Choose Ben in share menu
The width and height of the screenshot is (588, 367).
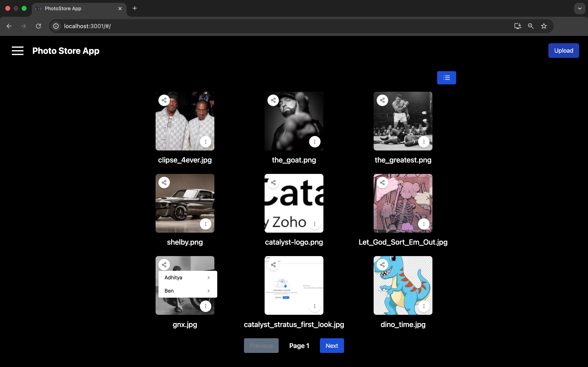coord(169,291)
